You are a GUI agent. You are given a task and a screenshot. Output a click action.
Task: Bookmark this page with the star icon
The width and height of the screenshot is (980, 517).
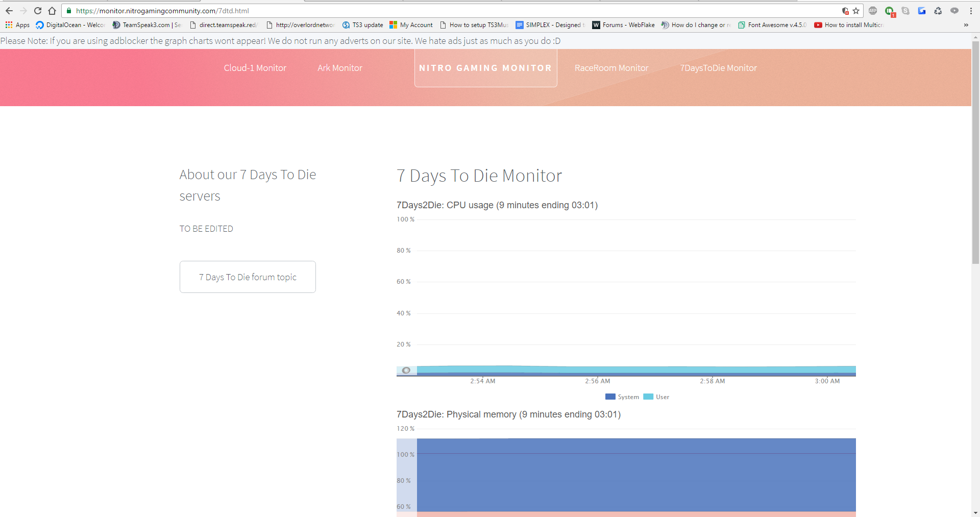click(856, 11)
